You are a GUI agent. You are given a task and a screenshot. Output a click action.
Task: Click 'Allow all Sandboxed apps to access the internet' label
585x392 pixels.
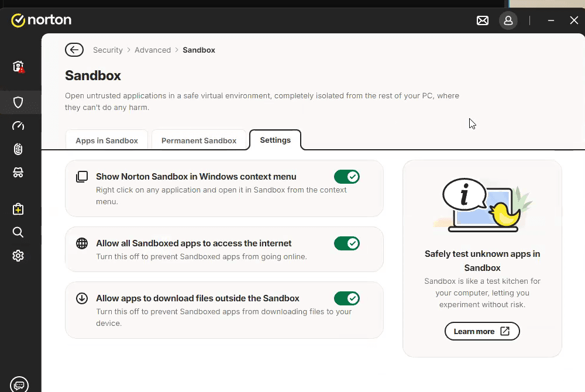click(194, 243)
